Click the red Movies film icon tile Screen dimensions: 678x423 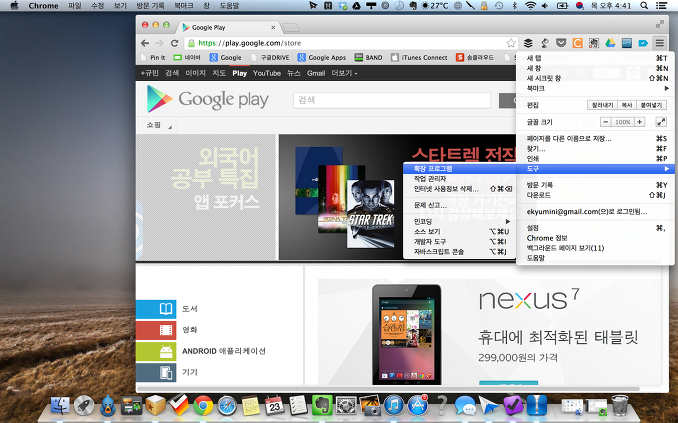point(156,330)
